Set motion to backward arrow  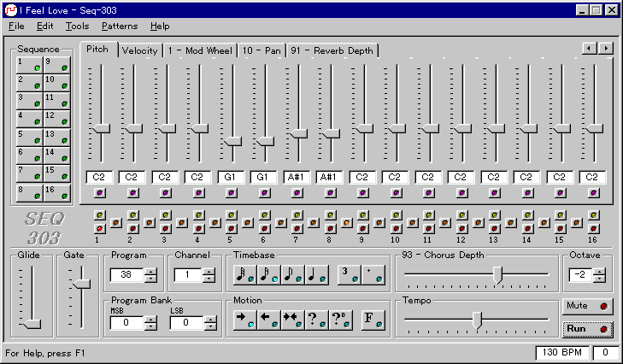(x=269, y=320)
